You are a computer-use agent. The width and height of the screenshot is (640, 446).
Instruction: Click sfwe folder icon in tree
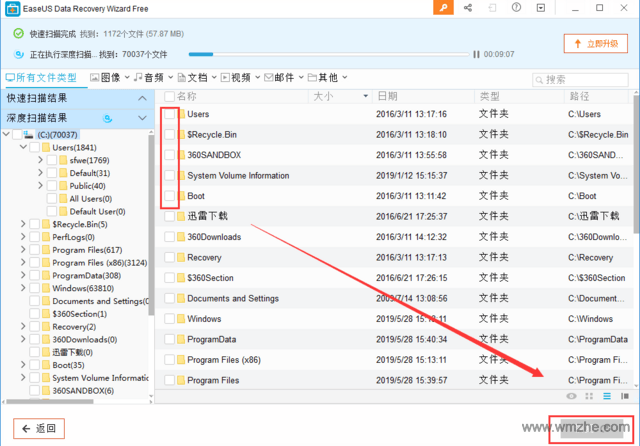tap(63, 160)
